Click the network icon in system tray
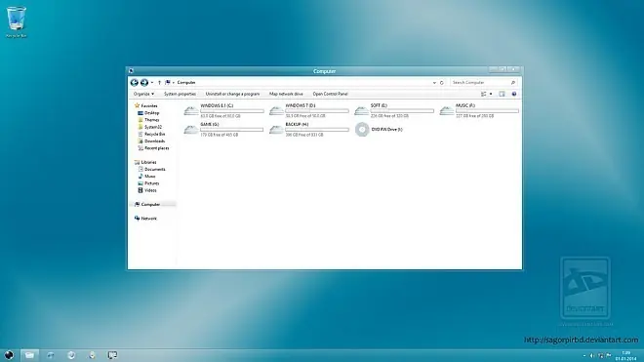644x362 pixels. [601, 356]
